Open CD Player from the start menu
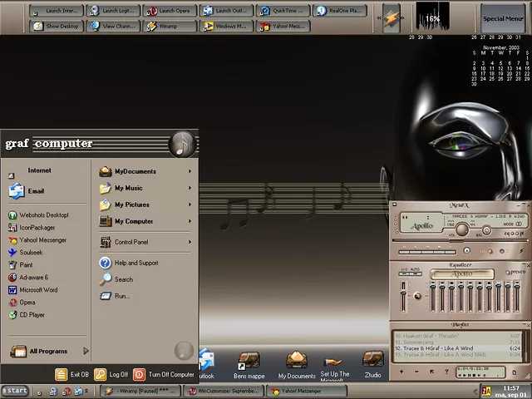 pyautogui.click(x=32, y=315)
